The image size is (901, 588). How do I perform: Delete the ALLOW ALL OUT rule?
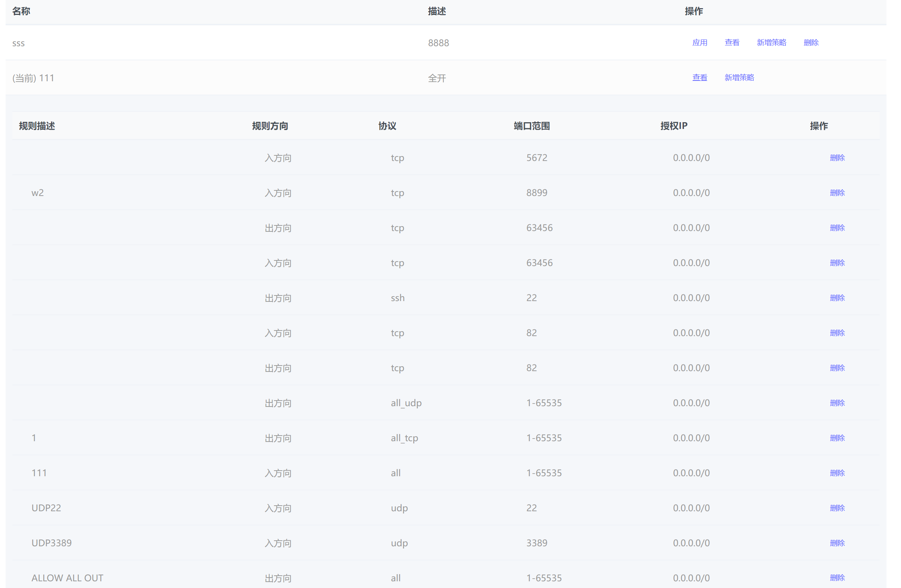coord(837,578)
